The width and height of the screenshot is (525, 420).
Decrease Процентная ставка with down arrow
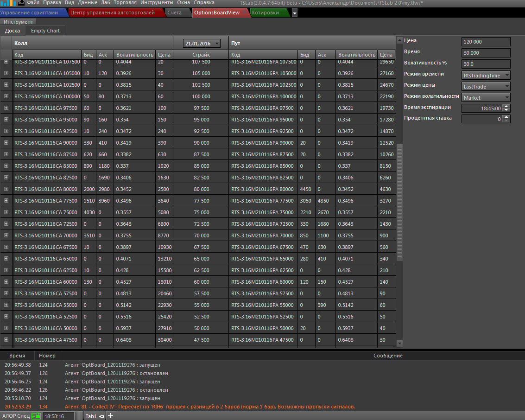[506, 121]
